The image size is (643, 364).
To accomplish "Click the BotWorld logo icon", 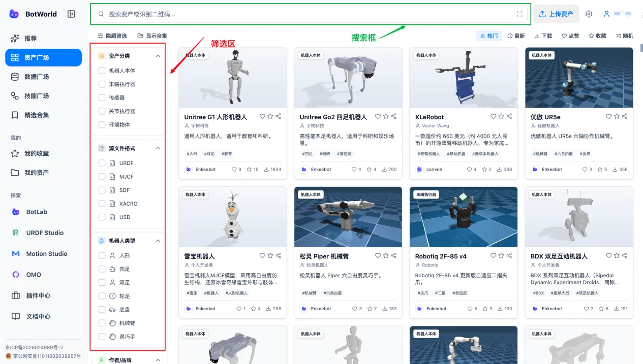I will tap(14, 14).
